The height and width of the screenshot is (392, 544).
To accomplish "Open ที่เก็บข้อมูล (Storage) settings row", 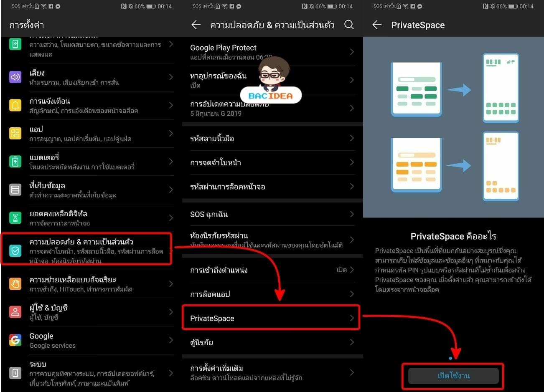I will [91, 190].
